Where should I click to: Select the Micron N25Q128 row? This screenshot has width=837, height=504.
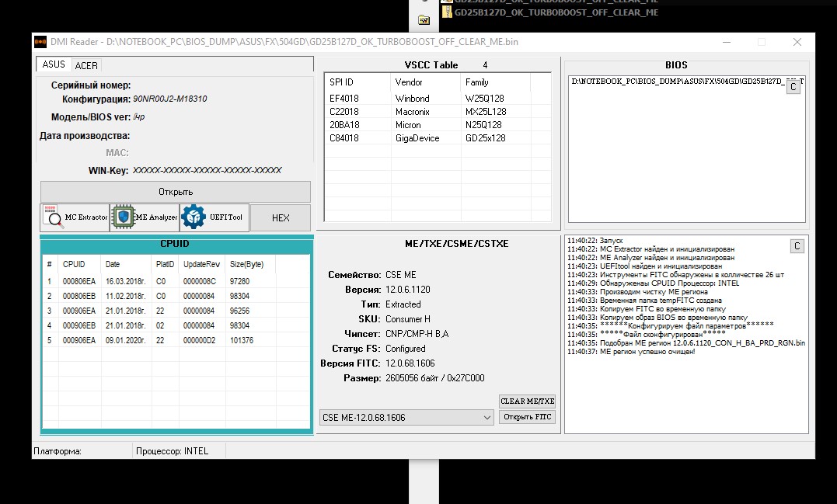[x=438, y=125]
